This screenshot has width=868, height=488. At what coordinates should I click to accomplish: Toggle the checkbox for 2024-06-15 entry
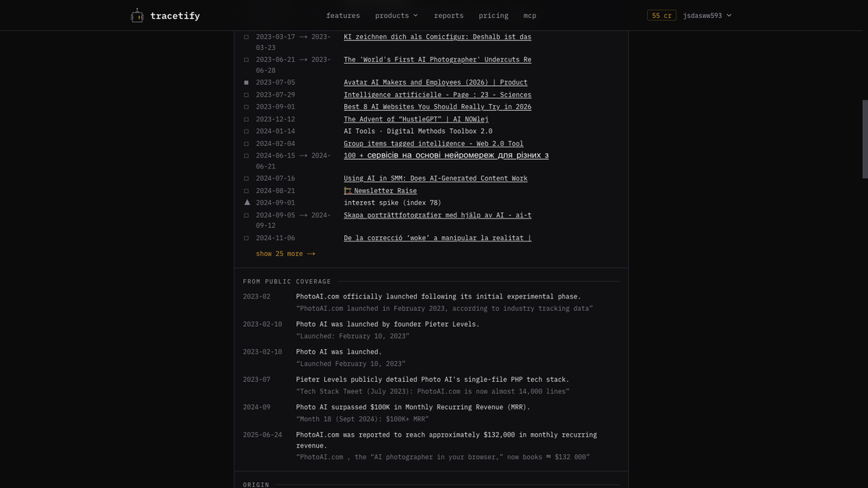click(247, 155)
